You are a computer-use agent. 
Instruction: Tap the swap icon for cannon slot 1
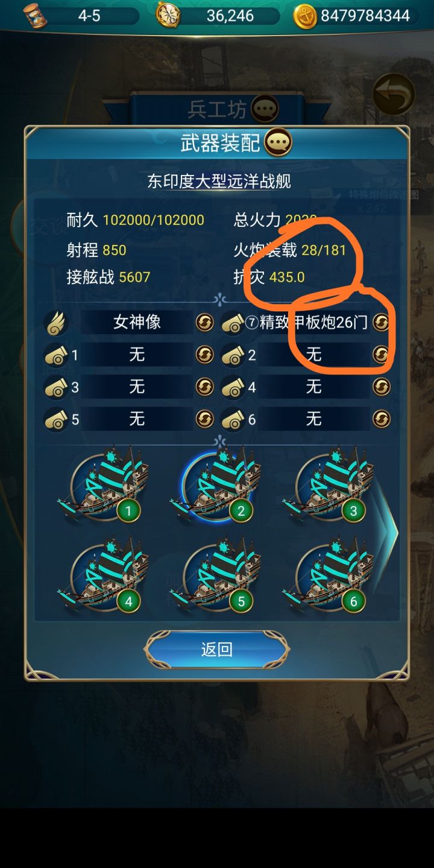[204, 355]
